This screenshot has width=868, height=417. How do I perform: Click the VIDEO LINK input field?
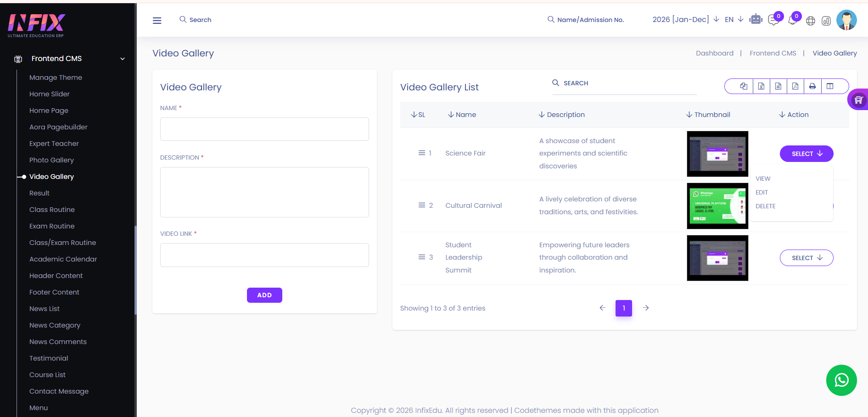pos(264,255)
